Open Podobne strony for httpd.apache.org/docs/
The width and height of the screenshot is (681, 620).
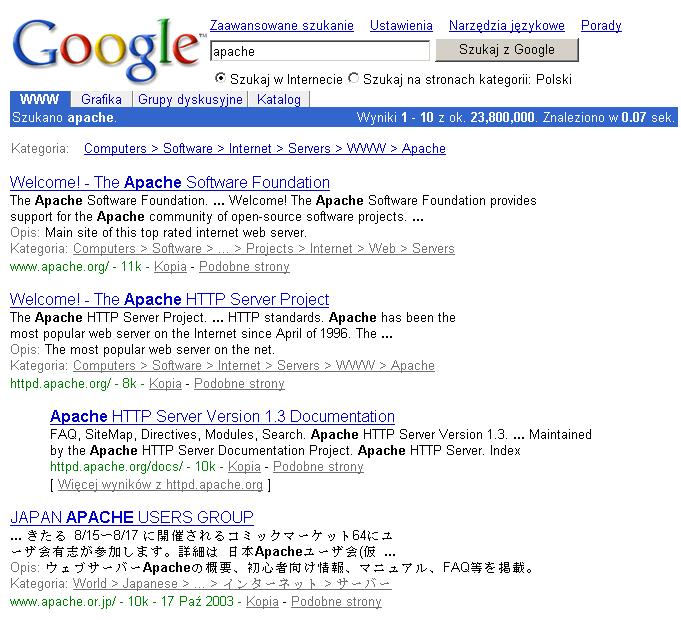click(x=318, y=466)
